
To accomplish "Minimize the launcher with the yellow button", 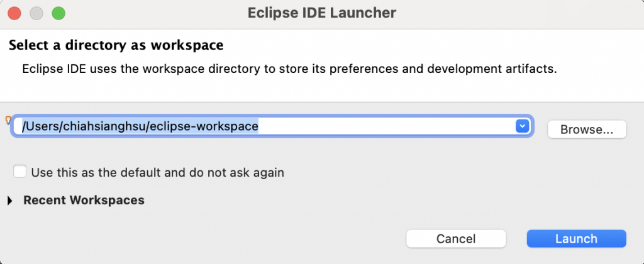I will coord(36,13).
